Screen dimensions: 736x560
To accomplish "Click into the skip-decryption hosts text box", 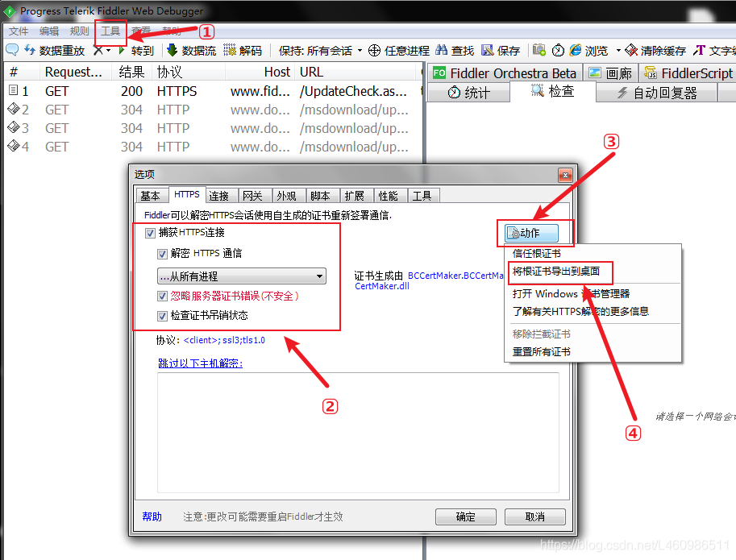I will pos(358,433).
